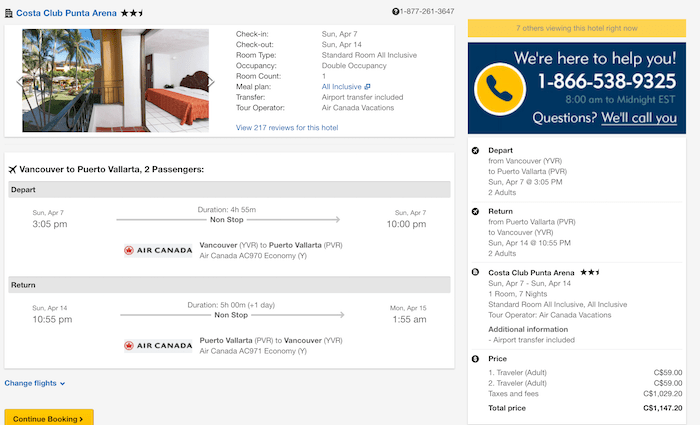
Task: Click the Continue Booking button
Action: [49, 418]
